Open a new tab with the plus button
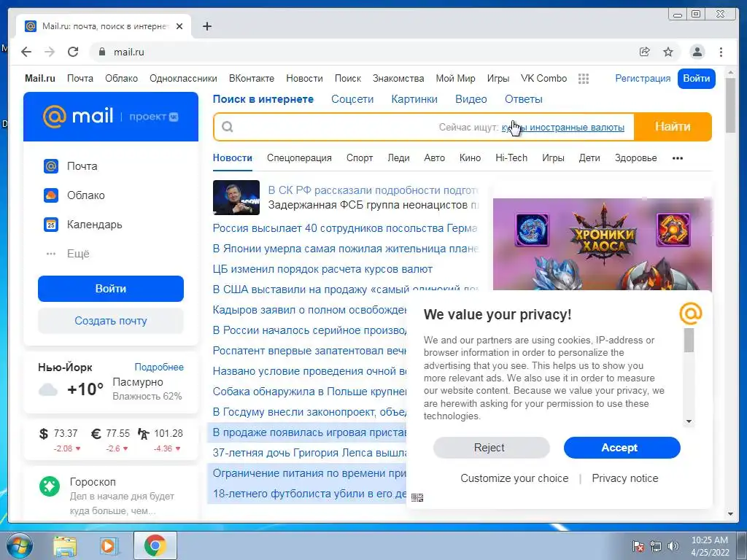Viewport: 747px width, 560px height. (x=206, y=26)
